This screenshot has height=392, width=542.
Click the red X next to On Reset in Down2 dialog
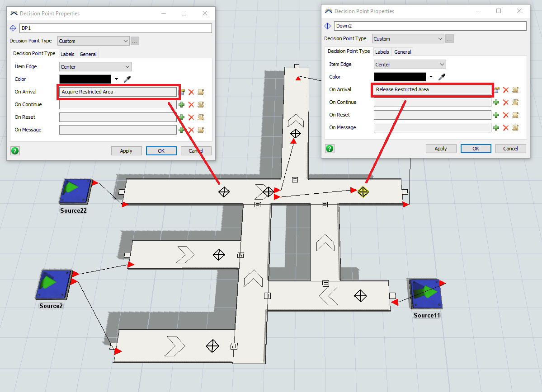(x=506, y=115)
